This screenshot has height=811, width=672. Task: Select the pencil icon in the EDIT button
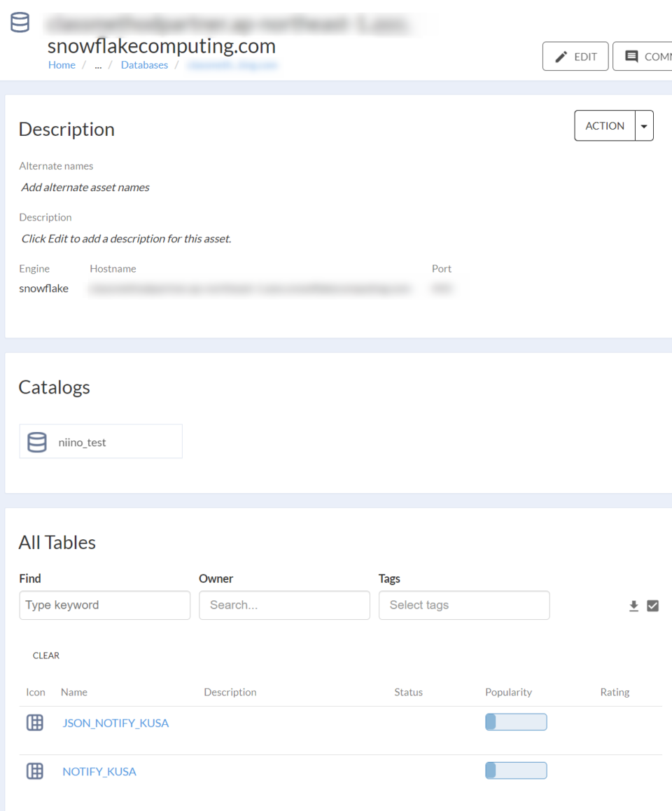(560, 56)
